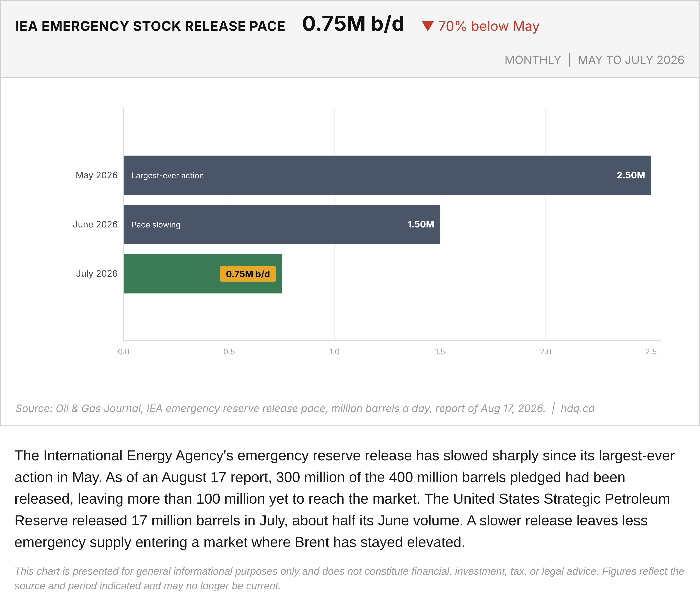Click the 'July 2026' axis label
This screenshot has height=616, width=700.
pos(97,274)
